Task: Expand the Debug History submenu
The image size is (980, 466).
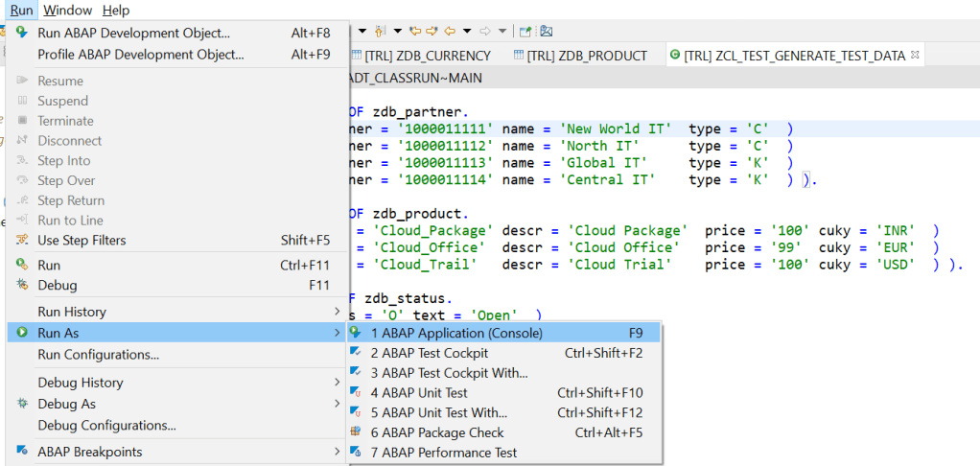Action: click(x=337, y=383)
